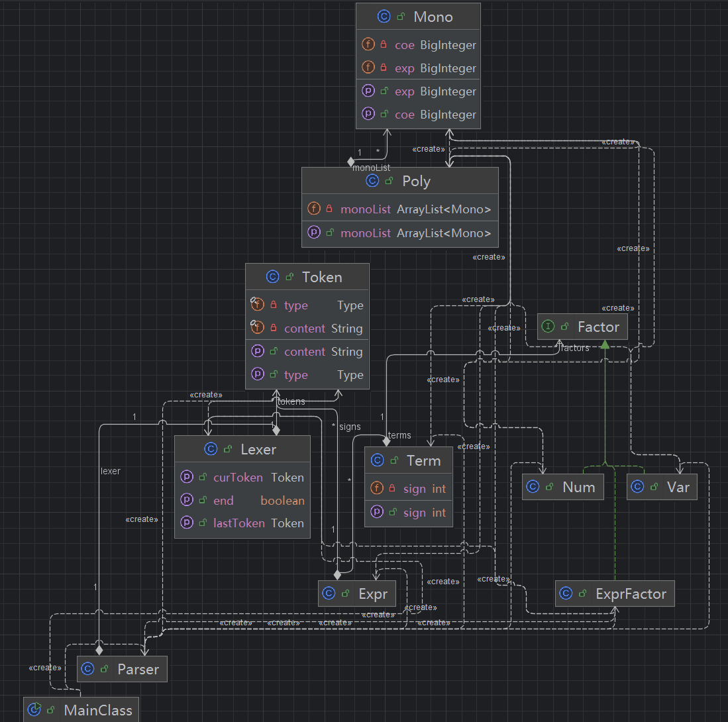728x722 pixels.
Task: Select the Poly class title
Action: [x=416, y=181]
